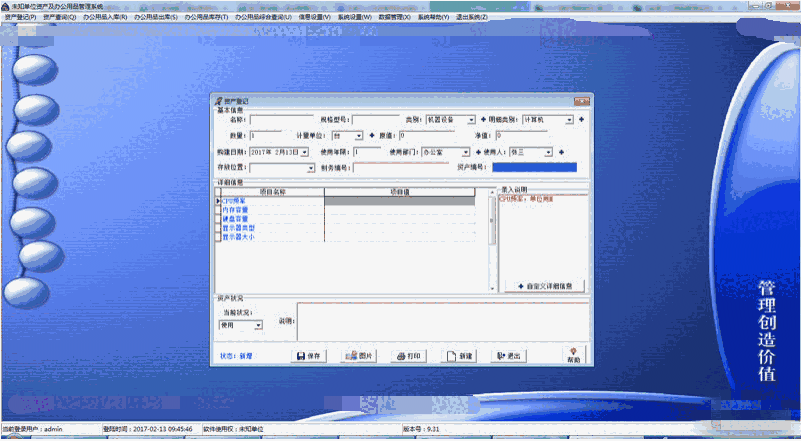The height and width of the screenshot is (441, 801).
Task: Click the 图片 (Picture) button
Action: click(359, 356)
